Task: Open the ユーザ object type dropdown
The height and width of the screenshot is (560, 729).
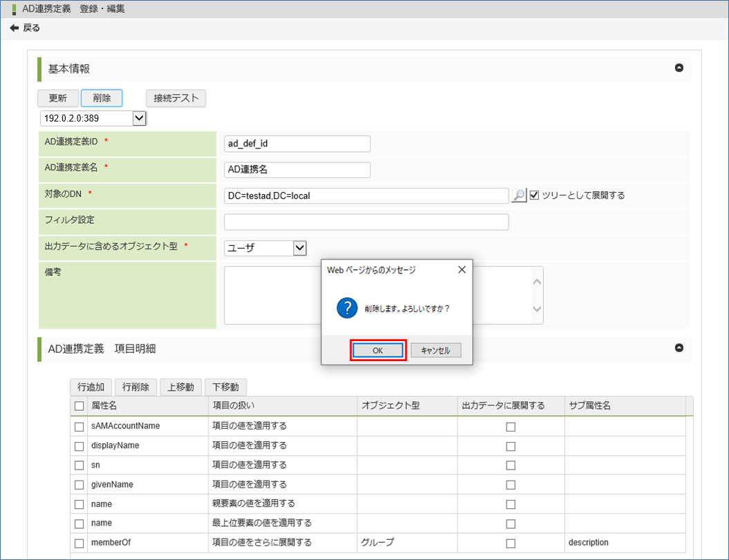Action: pos(299,248)
